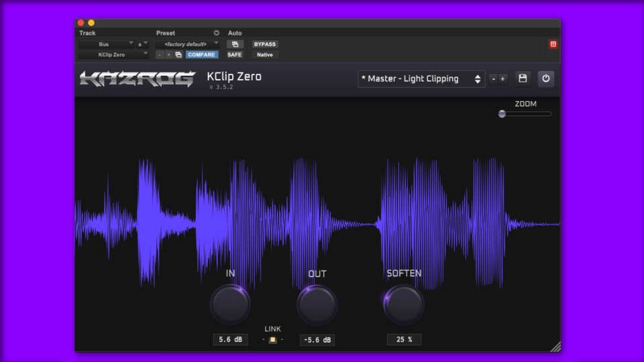Toggle the SAFE automation button
The height and width of the screenshot is (362, 644).
tap(235, 54)
